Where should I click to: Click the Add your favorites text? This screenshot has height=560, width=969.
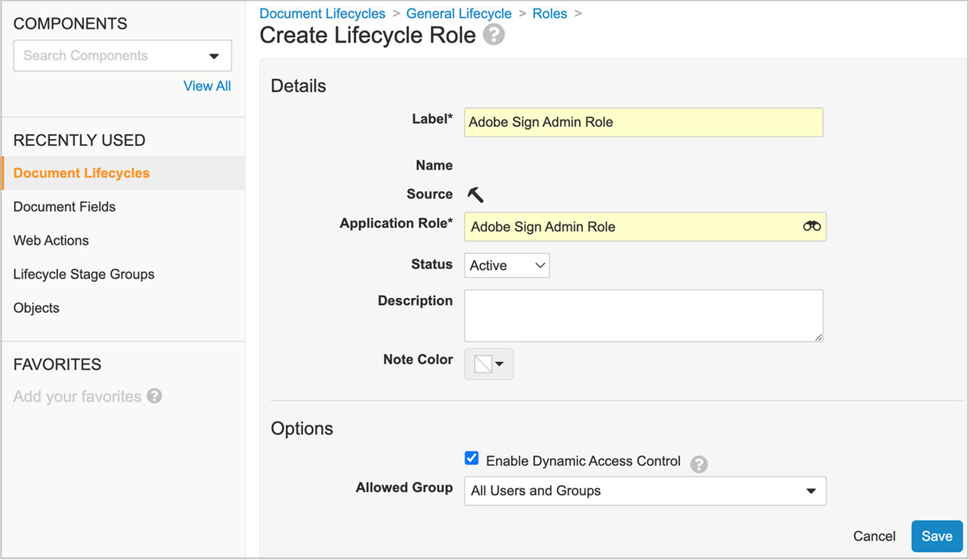[78, 396]
